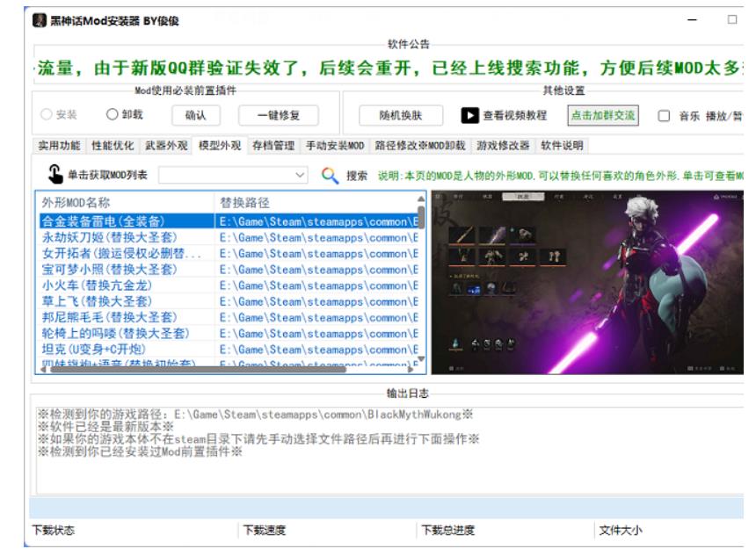
Task: Click the 替换路径 column header
Action: pos(316,202)
